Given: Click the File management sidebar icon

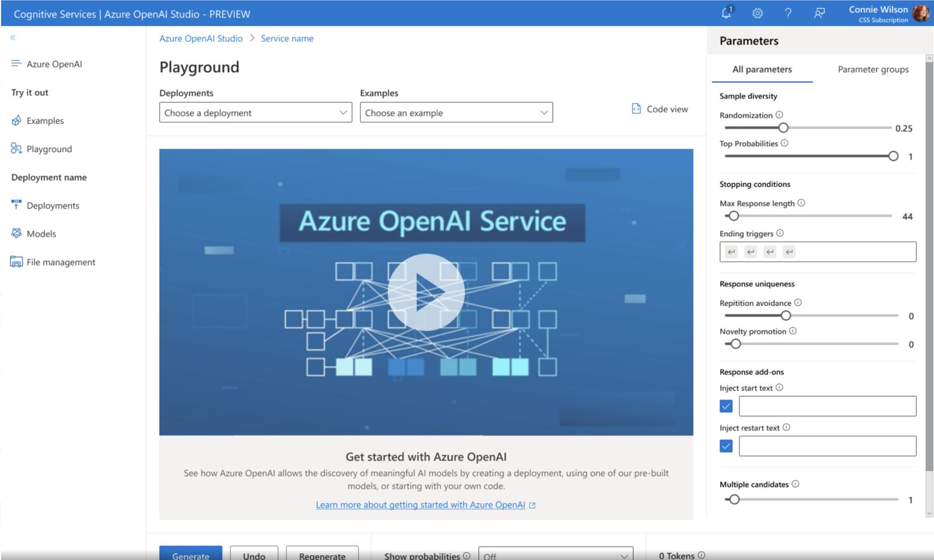Looking at the screenshot, I should click(x=16, y=262).
